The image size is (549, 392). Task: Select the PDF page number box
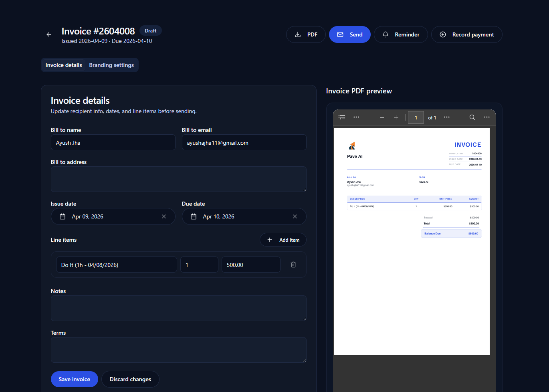coord(416,117)
